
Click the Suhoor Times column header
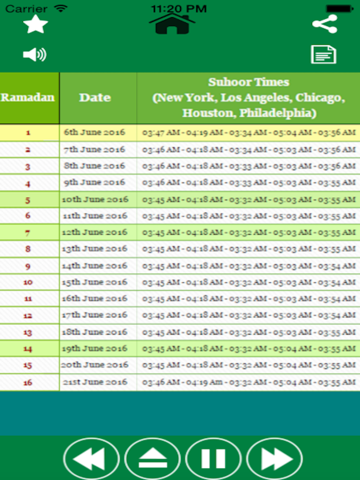tap(248, 98)
